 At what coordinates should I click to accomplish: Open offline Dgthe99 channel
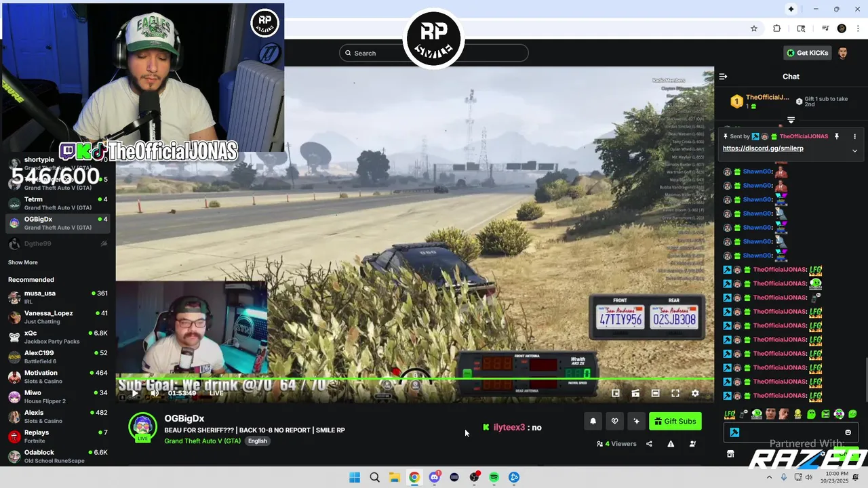click(58, 243)
